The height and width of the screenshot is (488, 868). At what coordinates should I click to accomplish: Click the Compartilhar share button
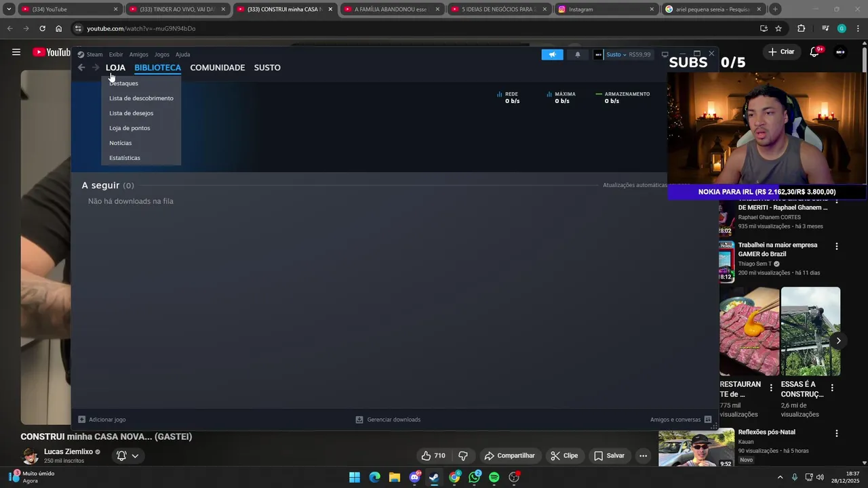(x=509, y=455)
